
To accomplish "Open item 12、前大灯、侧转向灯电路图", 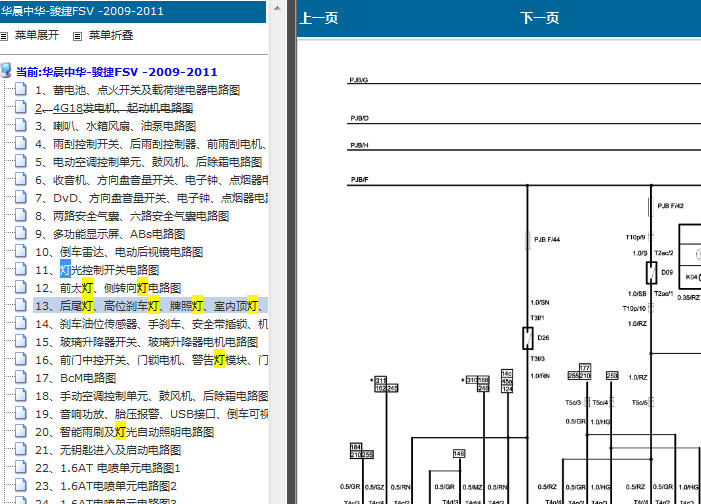I will pos(108,288).
